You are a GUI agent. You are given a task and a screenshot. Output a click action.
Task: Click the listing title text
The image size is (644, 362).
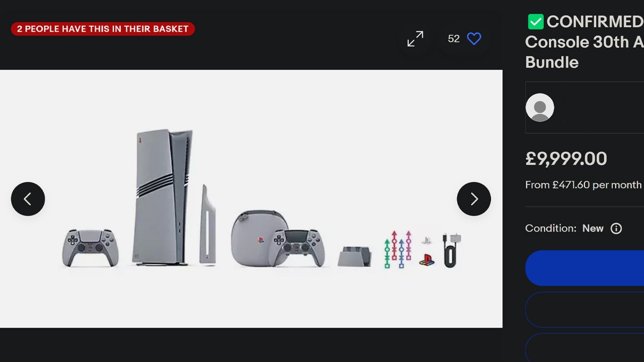[x=584, y=42]
